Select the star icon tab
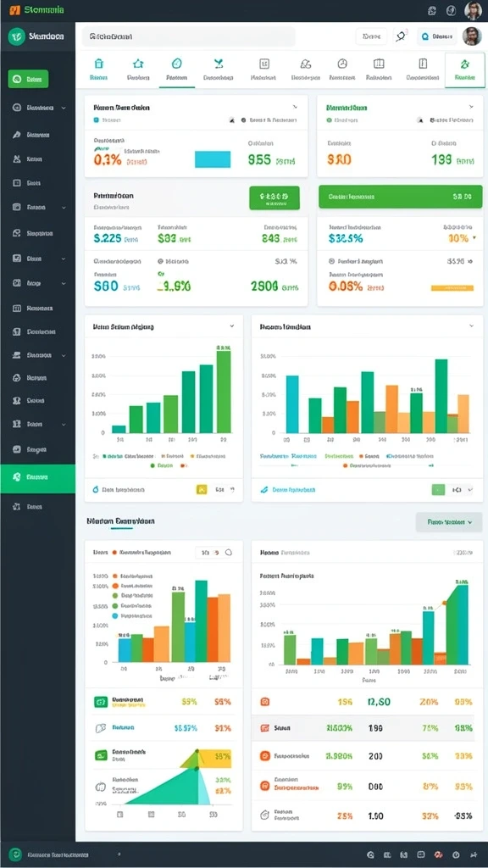The width and height of the screenshot is (488, 868). pyautogui.click(x=138, y=70)
